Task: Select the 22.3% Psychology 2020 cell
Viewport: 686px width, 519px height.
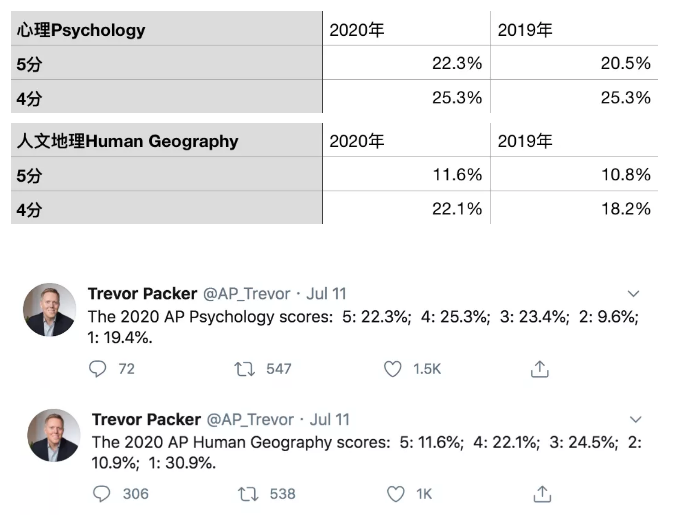Action: 406,63
